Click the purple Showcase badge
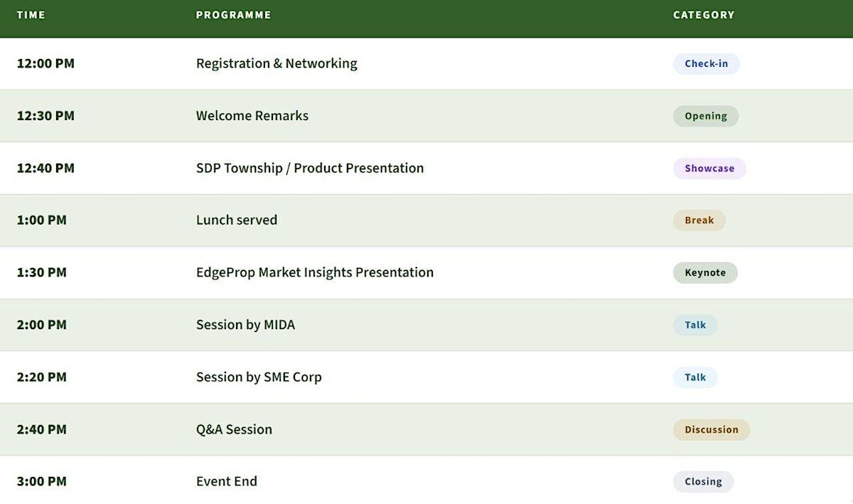 coord(709,168)
